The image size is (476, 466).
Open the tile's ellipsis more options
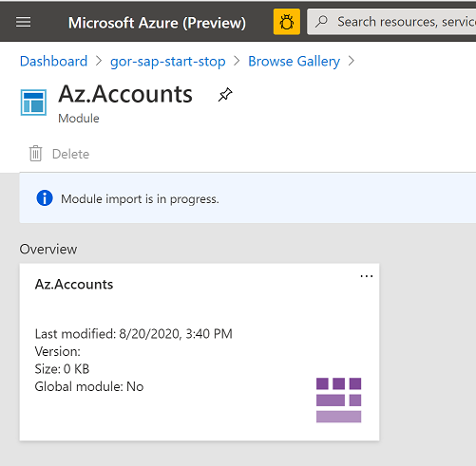367,276
